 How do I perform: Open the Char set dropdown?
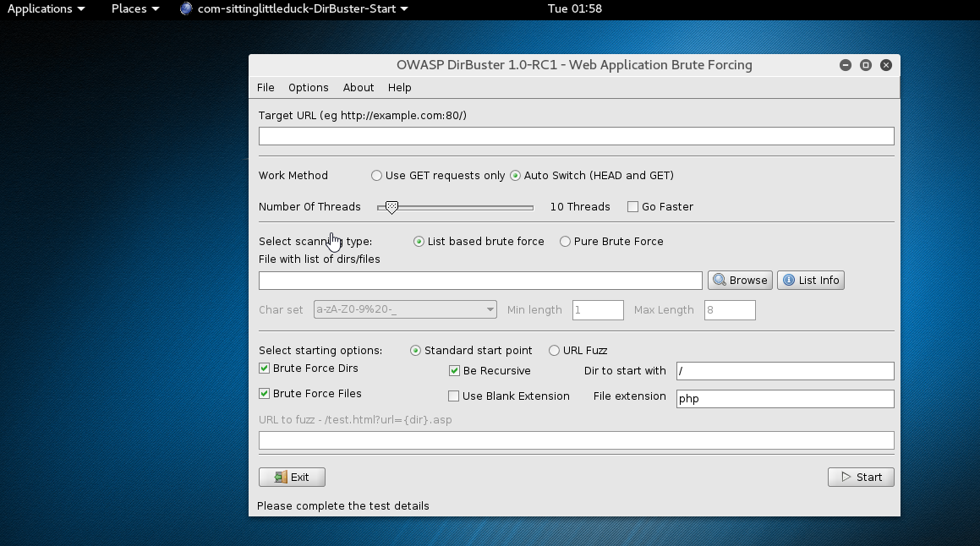point(405,310)
